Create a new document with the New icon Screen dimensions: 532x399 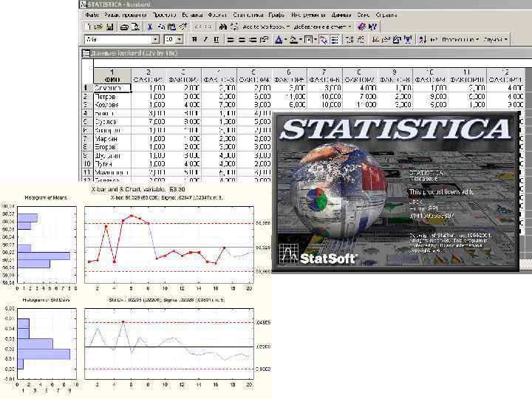(88, 27)
